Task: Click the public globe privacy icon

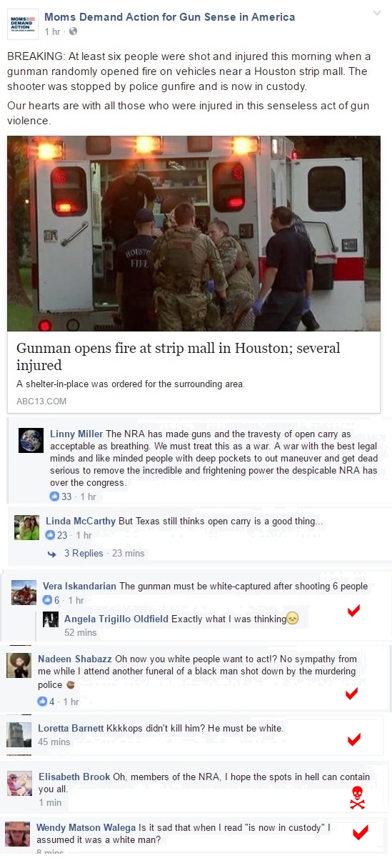Action: coord(72,32)
